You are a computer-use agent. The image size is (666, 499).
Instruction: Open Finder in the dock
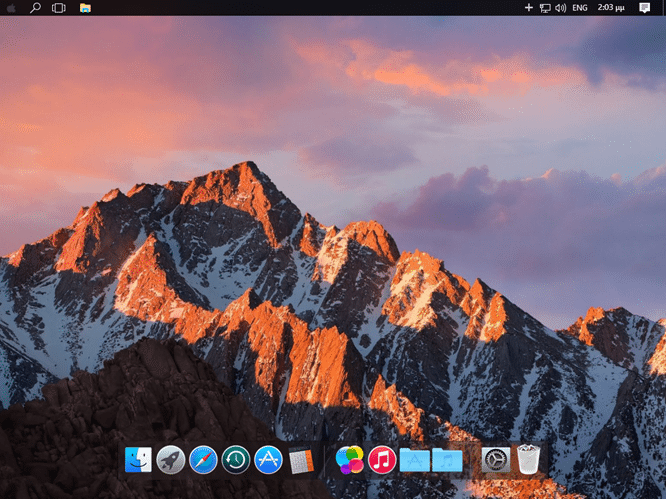point(138,460)
